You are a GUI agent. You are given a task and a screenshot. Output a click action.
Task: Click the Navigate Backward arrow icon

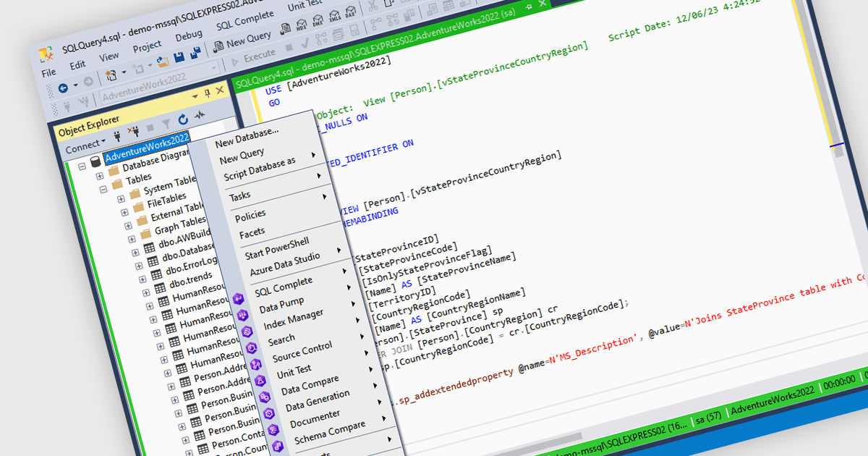(63, 87)
